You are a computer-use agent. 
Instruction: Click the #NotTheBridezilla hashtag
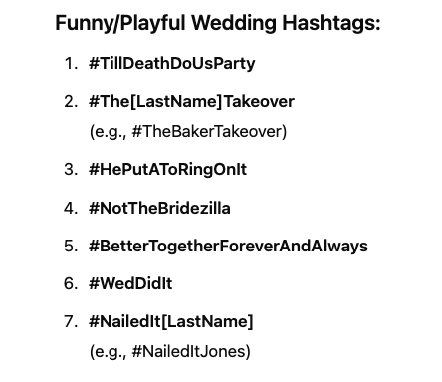160,208
